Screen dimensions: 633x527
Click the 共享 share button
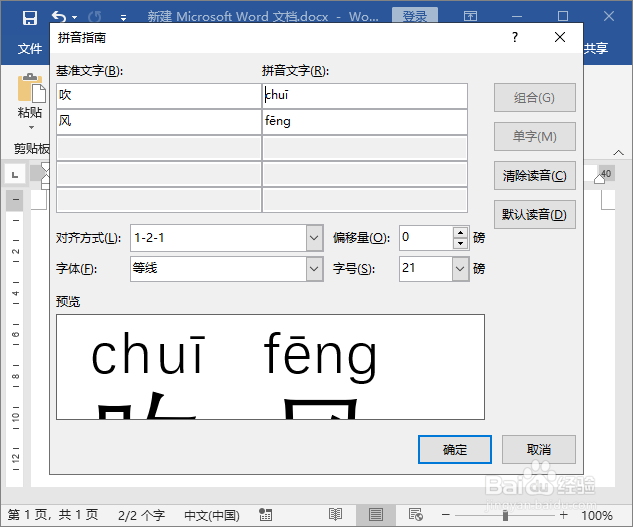coord(596,48)
